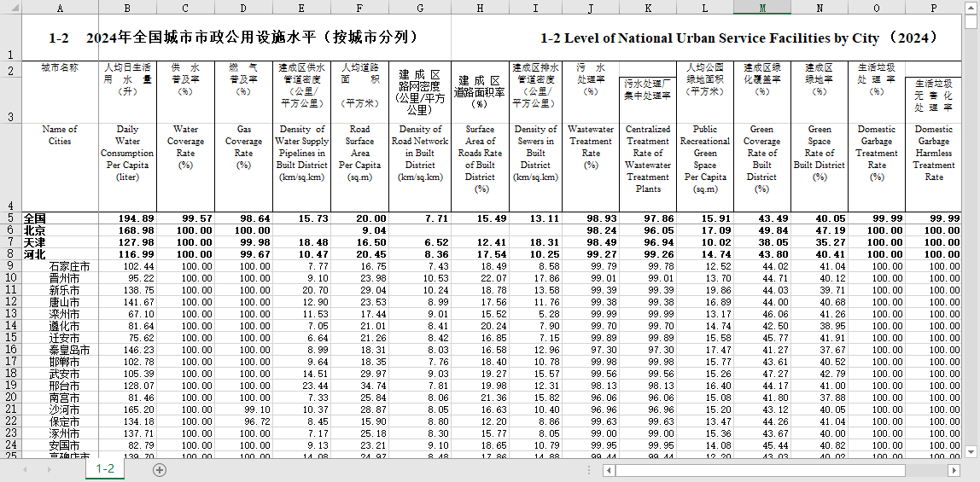Viewport: 980px width, 482px height.
Task: Click horizontal scrollbar right arrow
Action: point(954,470)
